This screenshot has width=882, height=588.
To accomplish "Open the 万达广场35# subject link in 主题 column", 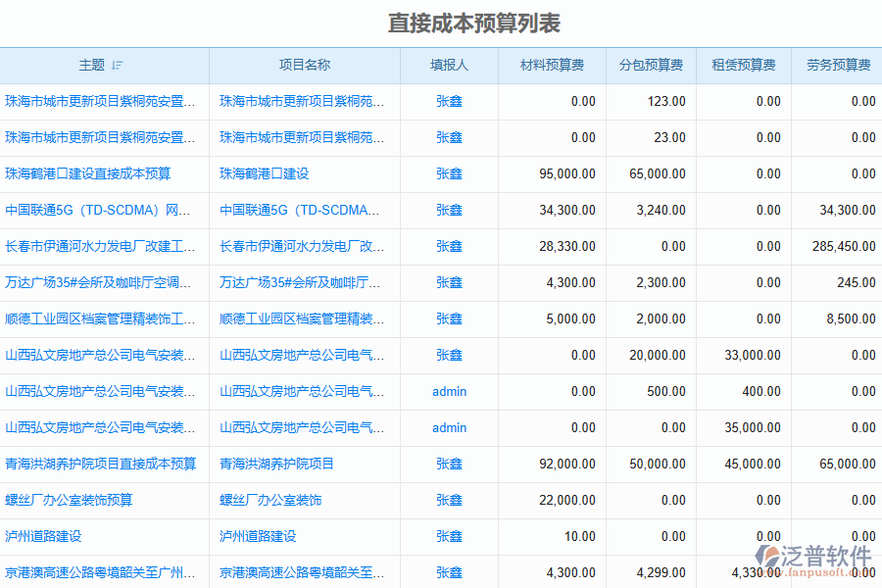I will pos(99,282).
